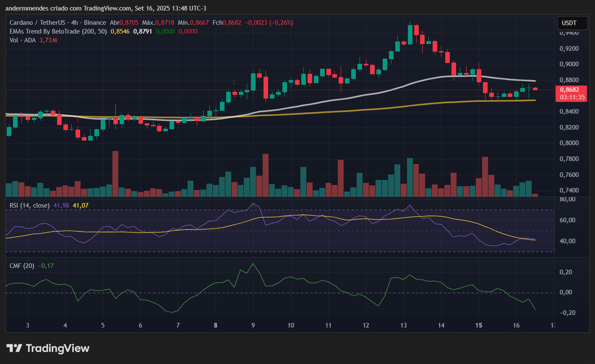
Task: Open the USDT currency selector
Action: pyautogui.click(x=569, y=23)
